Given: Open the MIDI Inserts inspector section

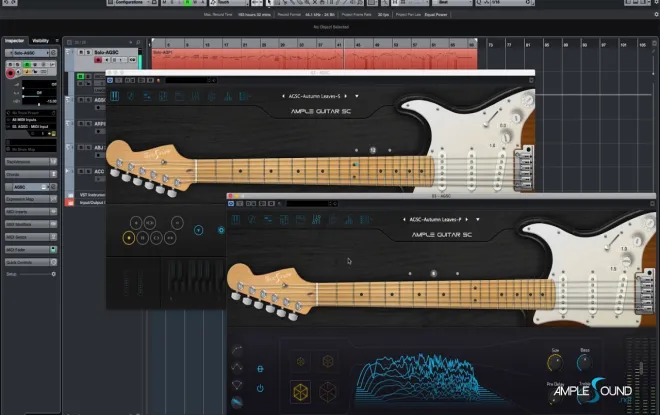Looking at the screenshot, I should click(31, 212).
